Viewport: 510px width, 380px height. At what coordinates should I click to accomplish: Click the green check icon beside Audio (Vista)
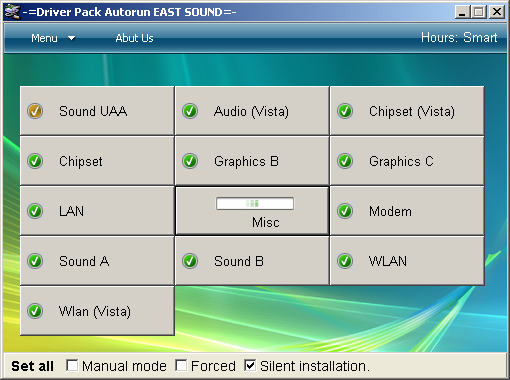pos(190,111)
